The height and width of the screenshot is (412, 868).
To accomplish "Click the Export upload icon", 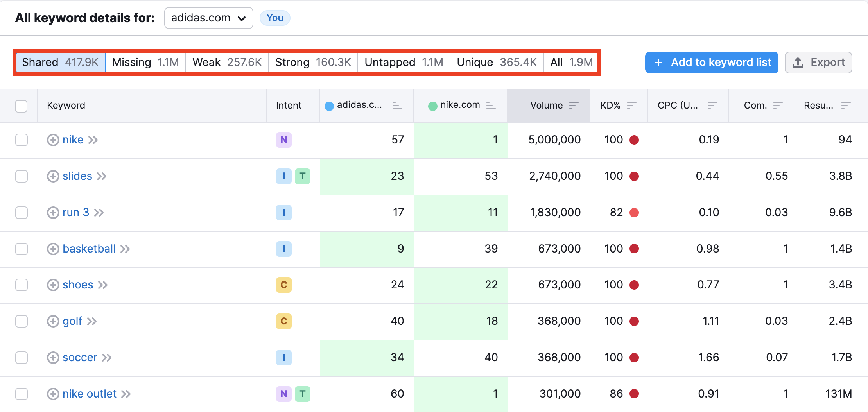I will tap(798, 62).
